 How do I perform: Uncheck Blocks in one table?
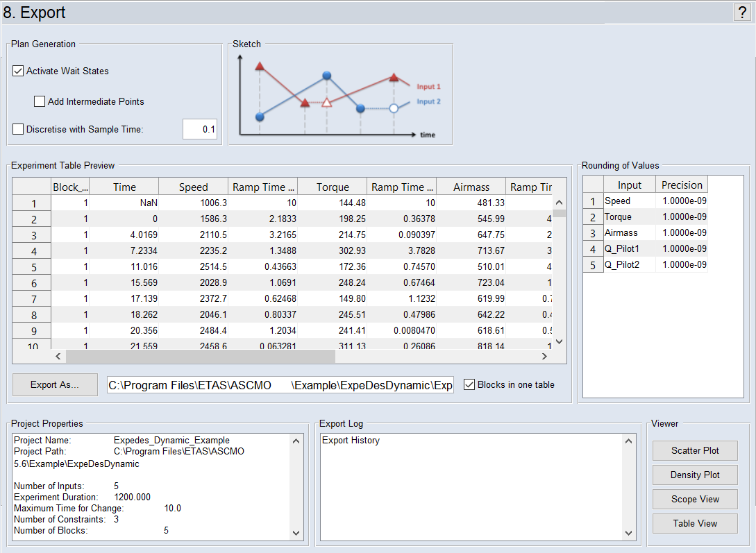[469, 384]
